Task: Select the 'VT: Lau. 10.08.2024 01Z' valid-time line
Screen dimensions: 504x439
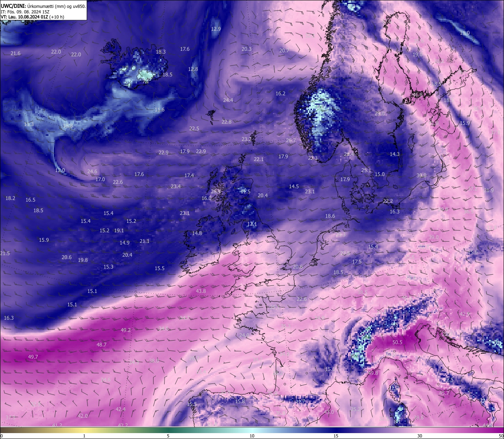Action: (x=25, y=17)
